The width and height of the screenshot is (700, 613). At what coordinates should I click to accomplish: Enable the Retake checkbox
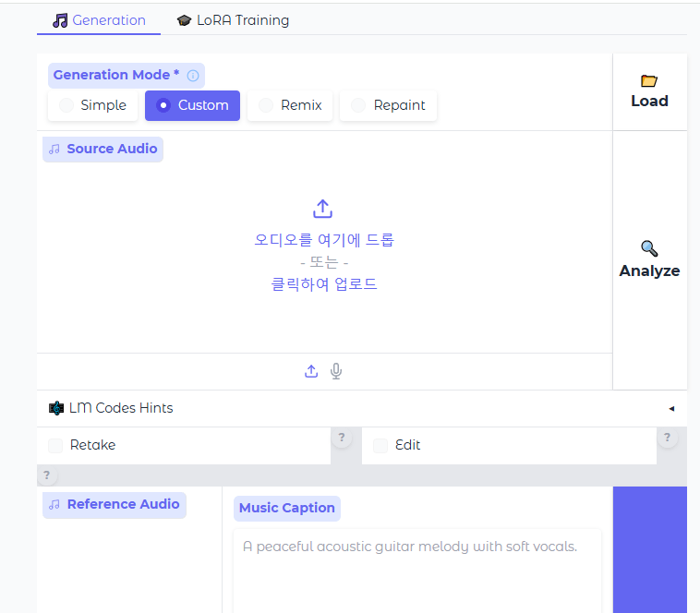tap(55, 445)
